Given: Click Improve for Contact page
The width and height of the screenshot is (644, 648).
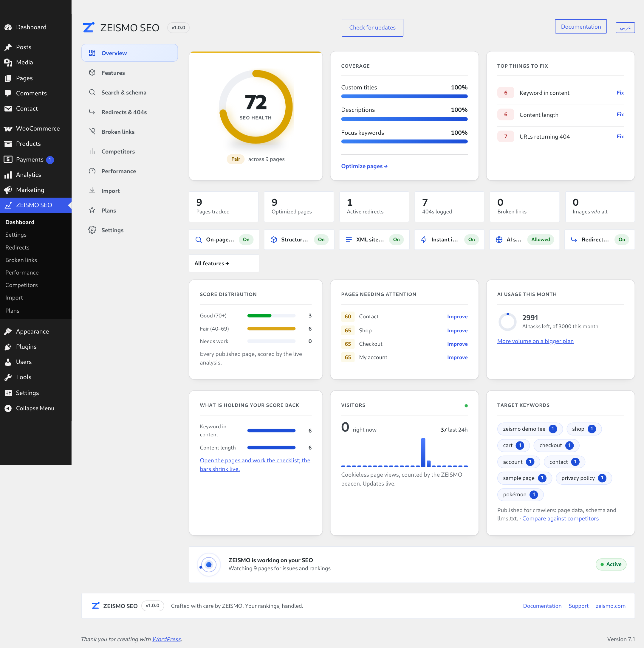Looking at the screenshot, I should tap(457, 317).
